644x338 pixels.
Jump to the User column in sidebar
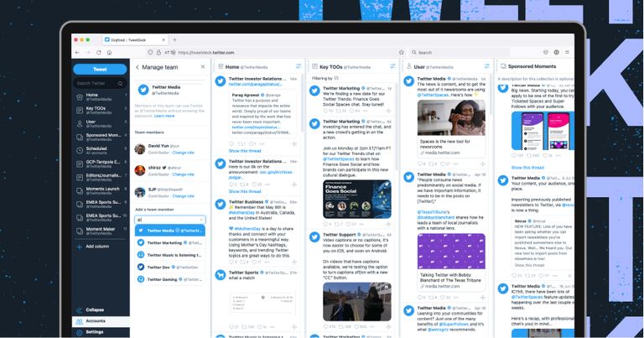tap(101, 123)
